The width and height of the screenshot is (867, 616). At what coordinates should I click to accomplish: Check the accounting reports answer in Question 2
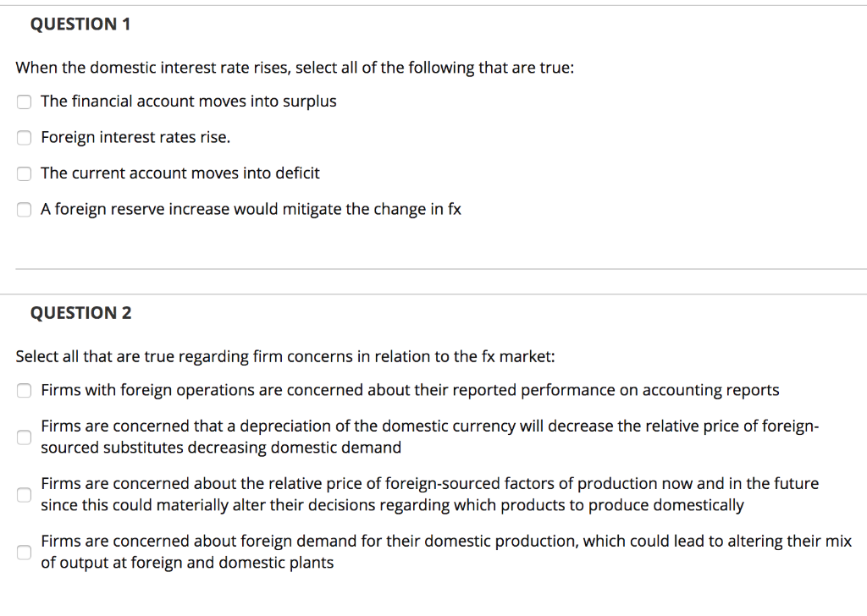[x=24, y=390]
